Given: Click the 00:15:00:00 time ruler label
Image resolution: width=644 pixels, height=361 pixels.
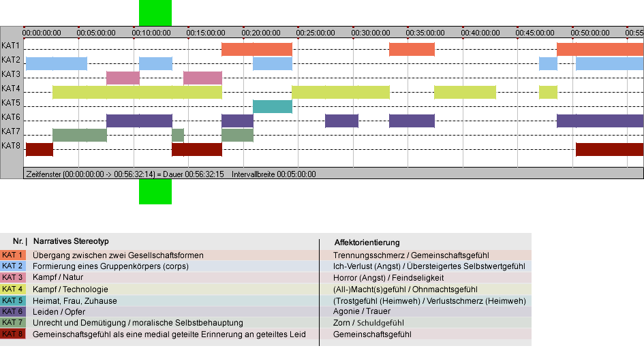Looking at the screenshot, I should [x=206, y=33].
